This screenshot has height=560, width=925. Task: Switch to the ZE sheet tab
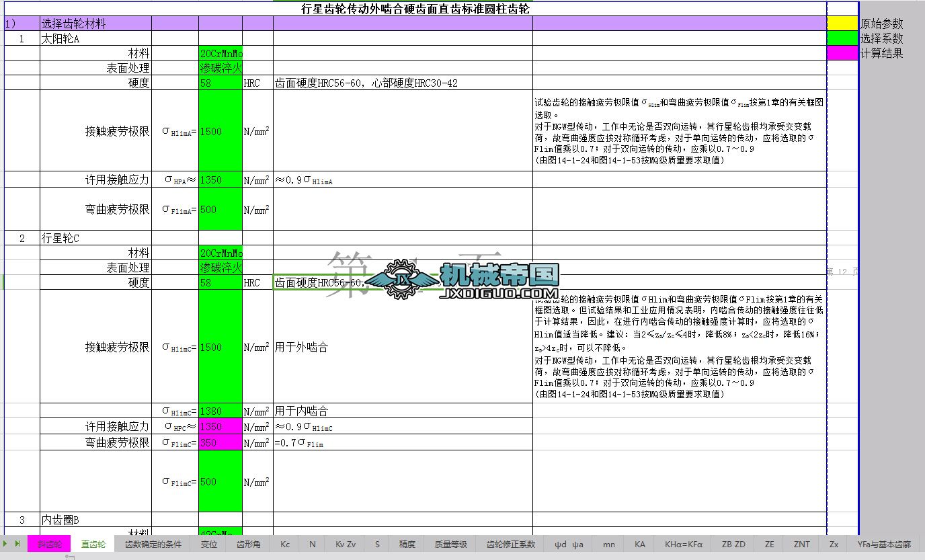tap(770, 544)
